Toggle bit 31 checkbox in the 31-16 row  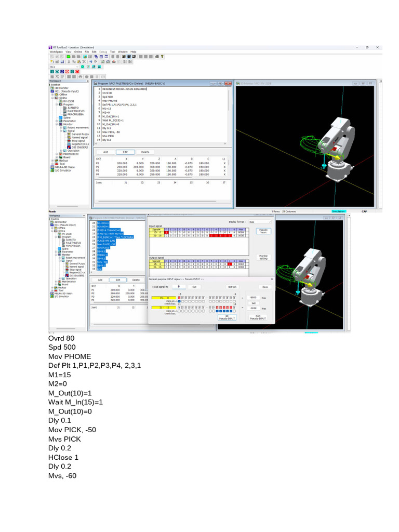(x=179, y=311)
